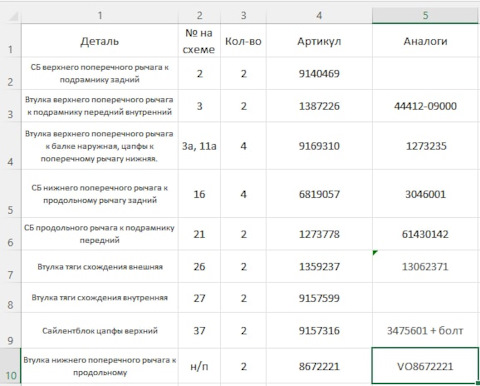Select 'Сайлентблок цапфы верхний' cell

coord(100,331)
